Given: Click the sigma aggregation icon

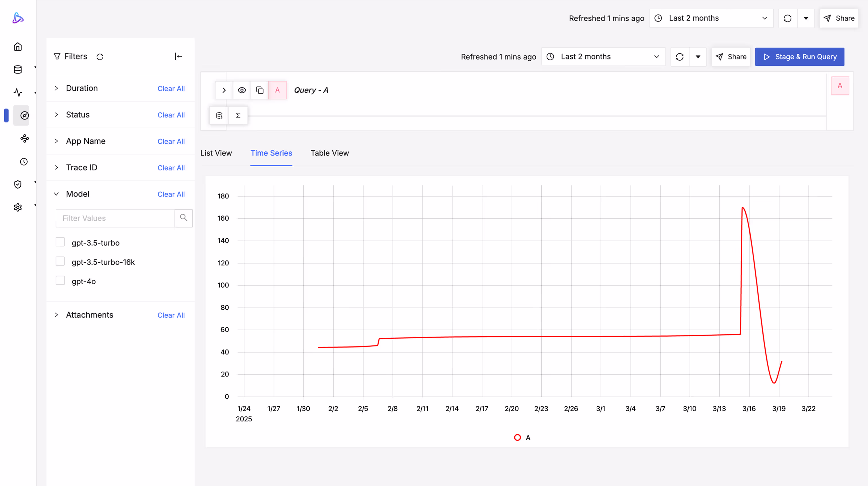Looking at the screenshot, I should point(238,116).
